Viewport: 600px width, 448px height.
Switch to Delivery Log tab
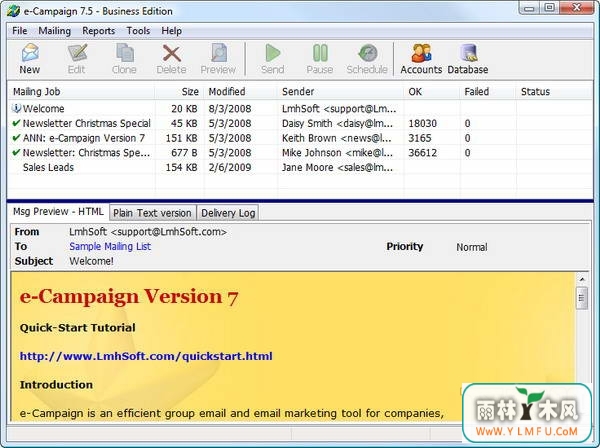[x=228, y=213]
